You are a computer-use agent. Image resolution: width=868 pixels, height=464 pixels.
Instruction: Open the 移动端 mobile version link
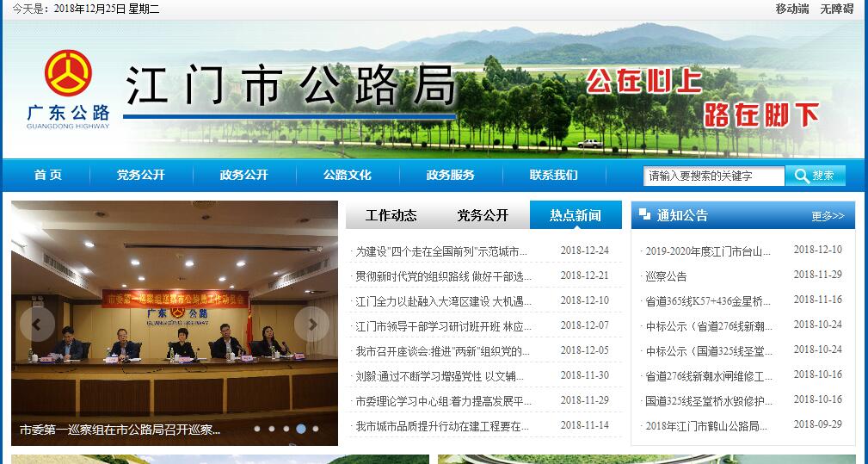[791, 9]
